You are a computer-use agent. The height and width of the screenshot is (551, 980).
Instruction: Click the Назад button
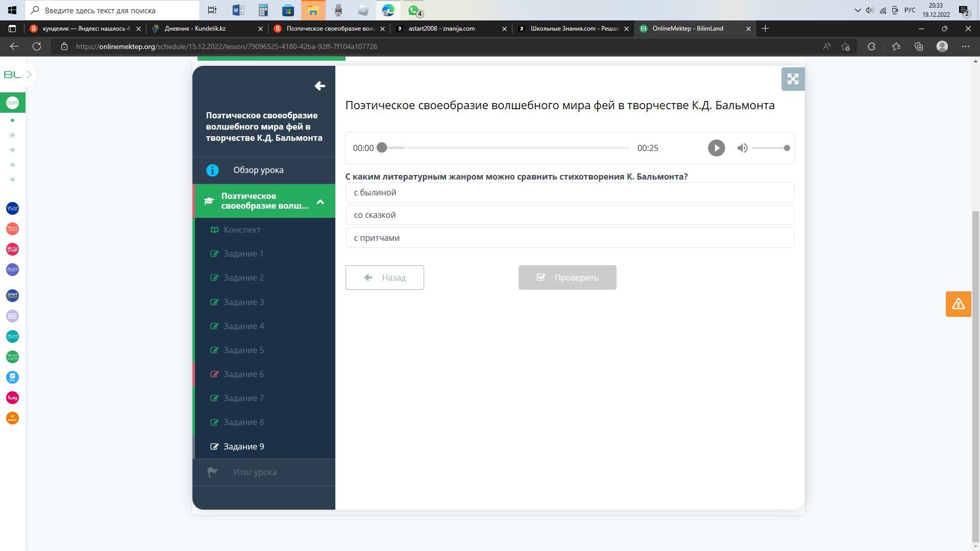(384, 278)
